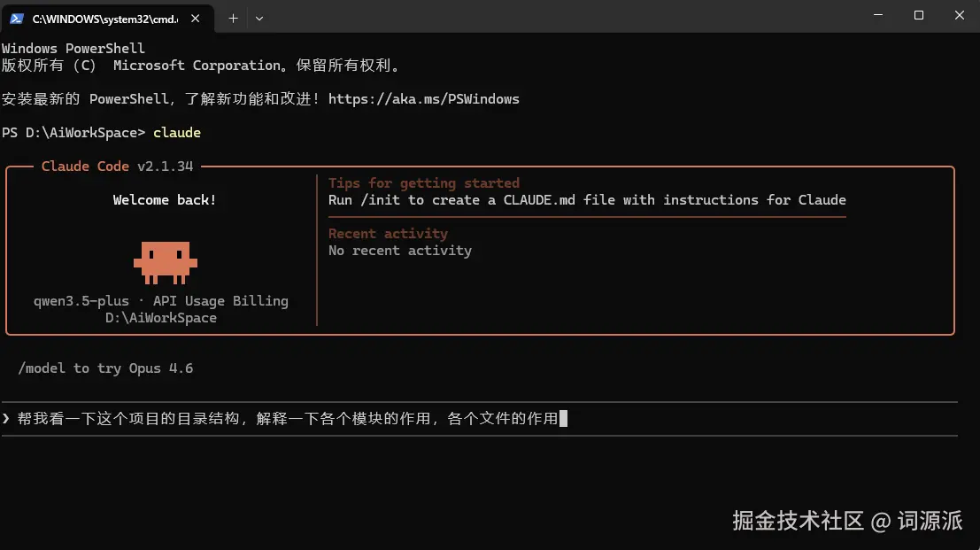Click '/model to try Opus 4.6' hint
The image size is (980, 550).
tap(105, 368)
